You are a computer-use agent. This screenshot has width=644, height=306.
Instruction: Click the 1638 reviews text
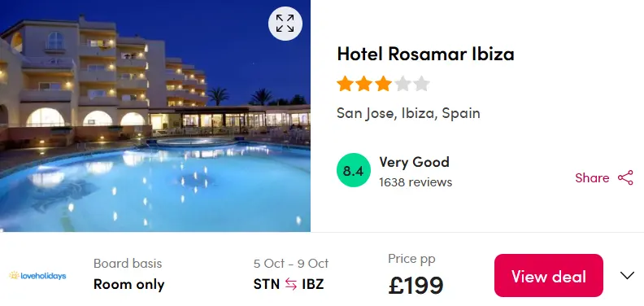pyautogui.click(x=416, y=182)
